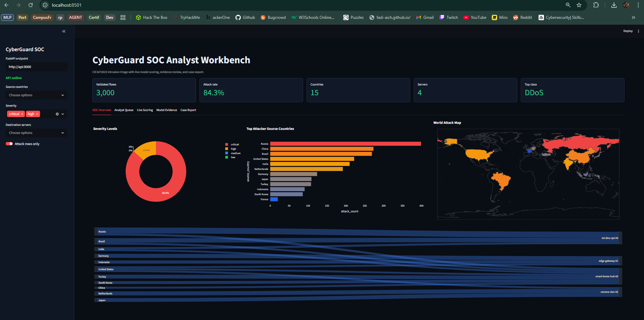Click the Russia bar in attacker countries chart
The width and height of the screenshot is (644, 320).
click(346, 144)
